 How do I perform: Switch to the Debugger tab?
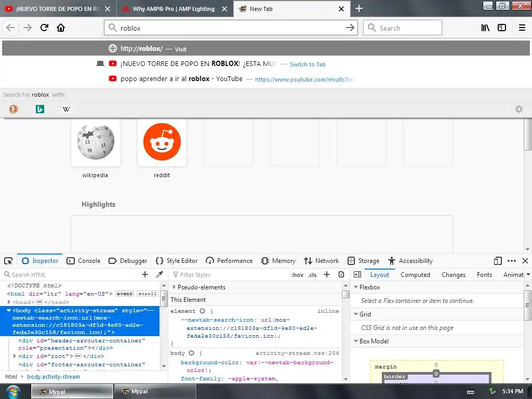pos(128,261)
